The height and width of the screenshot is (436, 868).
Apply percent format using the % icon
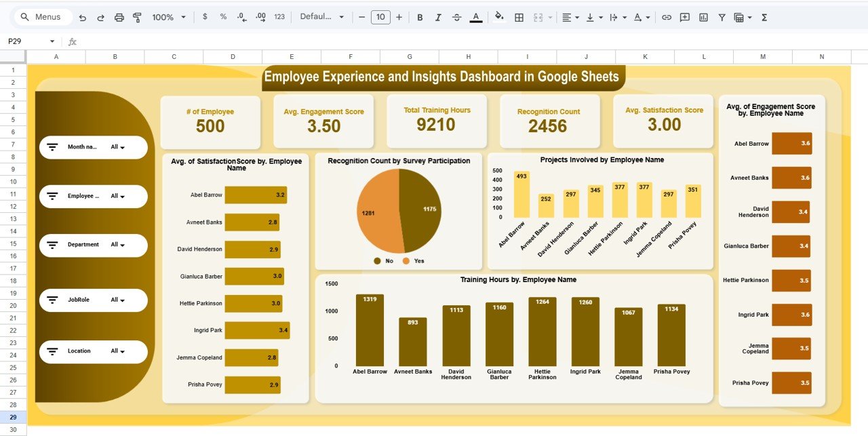(222, 17)
